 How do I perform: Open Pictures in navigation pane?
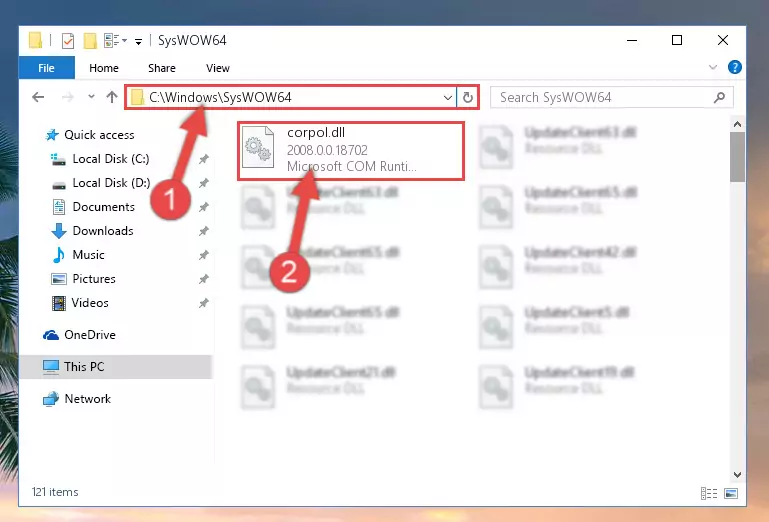click(x=94, y=279)
